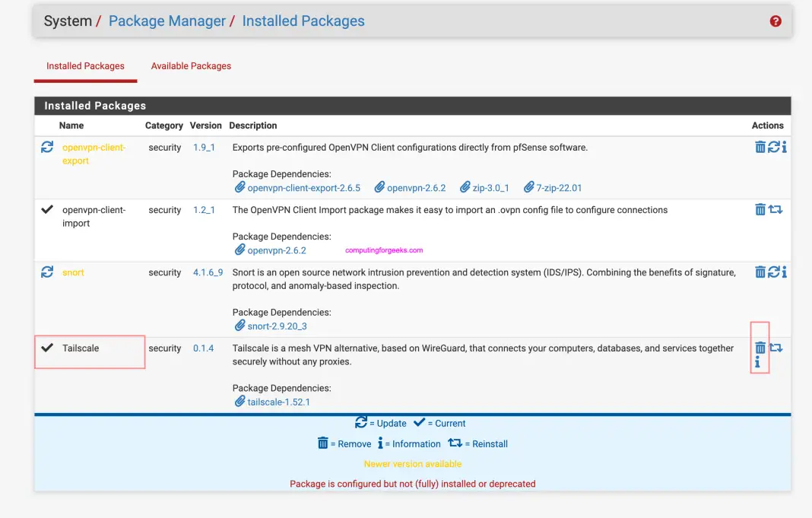Reinstall the Tailscale package
The image size is (812, 518).
pos(775,348)
